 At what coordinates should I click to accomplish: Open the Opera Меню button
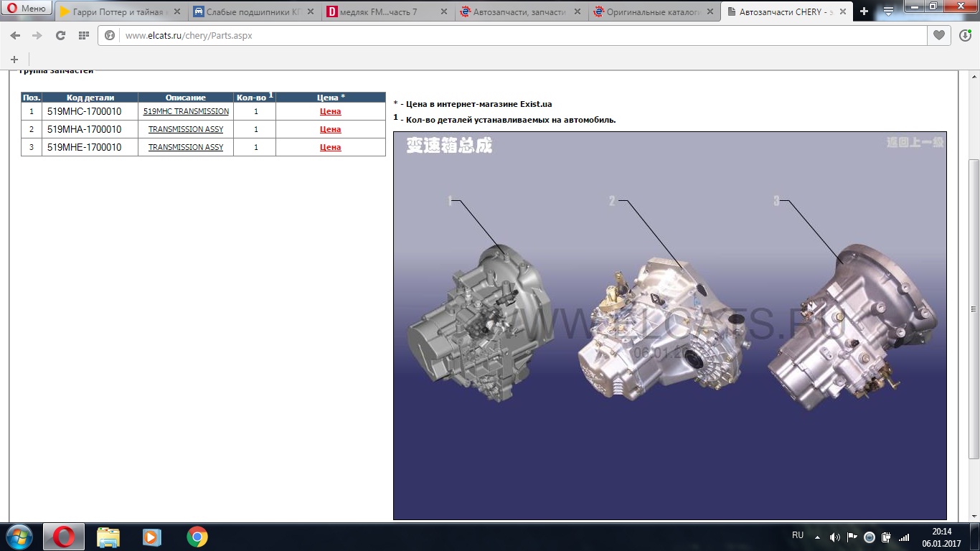(27, 9)
